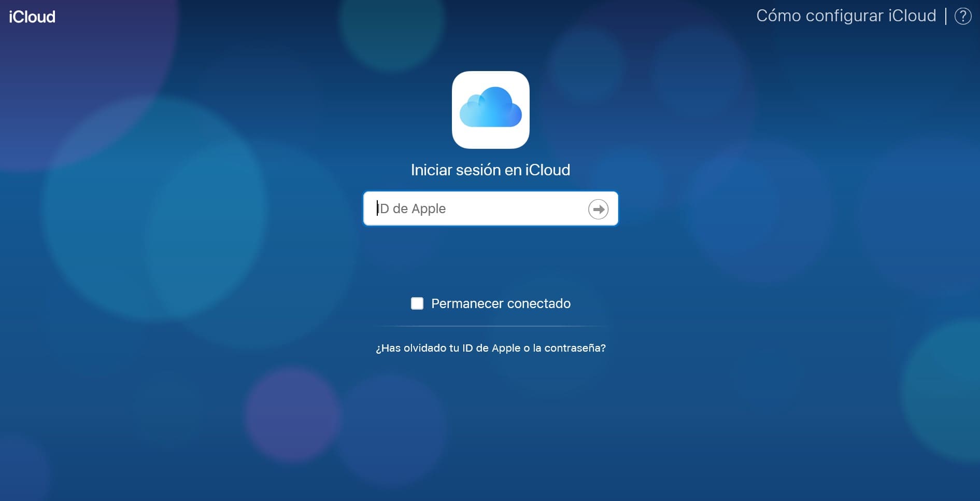Click the Iniciar sesión en iCloud heading
The image size is (980, 501).
pos(490,170)
